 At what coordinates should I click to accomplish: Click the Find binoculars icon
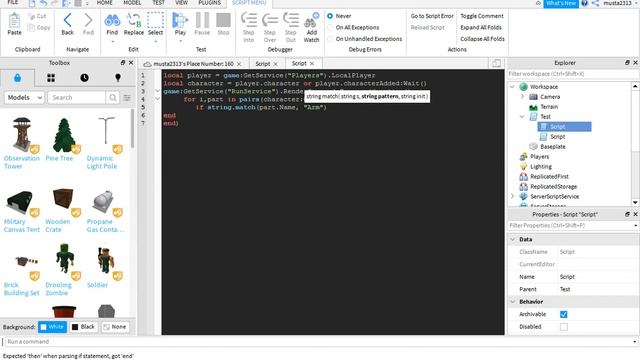[112, 20]
